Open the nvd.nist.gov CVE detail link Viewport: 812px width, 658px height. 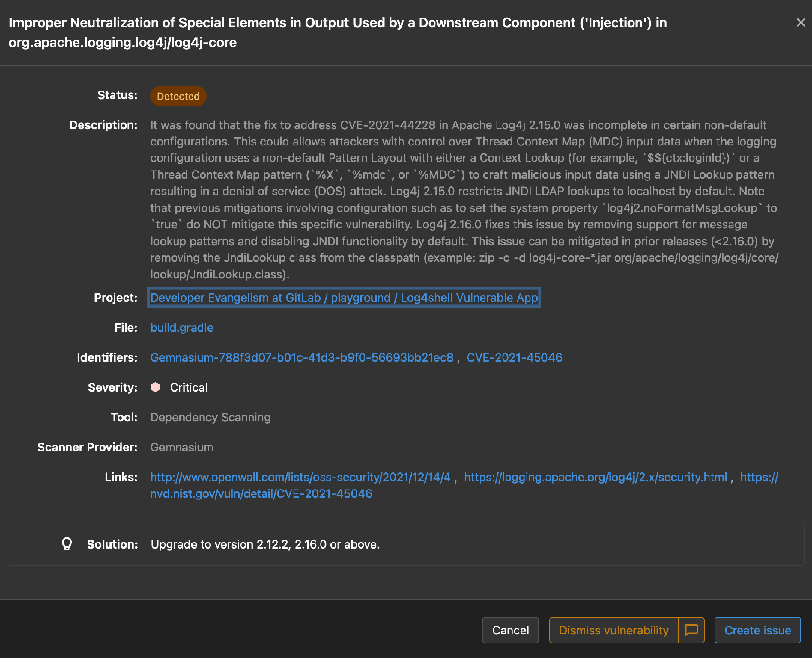click(261, 493)
